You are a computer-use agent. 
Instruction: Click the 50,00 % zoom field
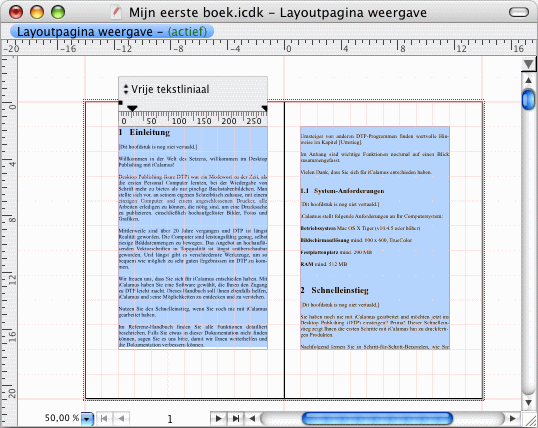click(x=62, y=418)
